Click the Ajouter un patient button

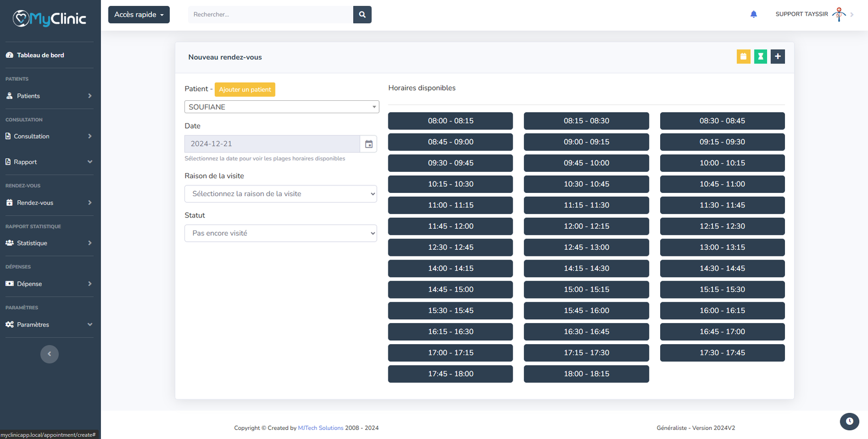pyautogui.click(x=245, y=89)
